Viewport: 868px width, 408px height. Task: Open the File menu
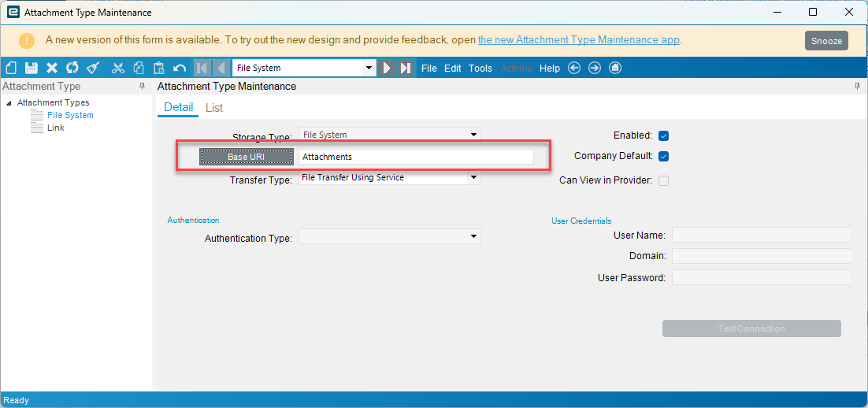tap(429, 68)
